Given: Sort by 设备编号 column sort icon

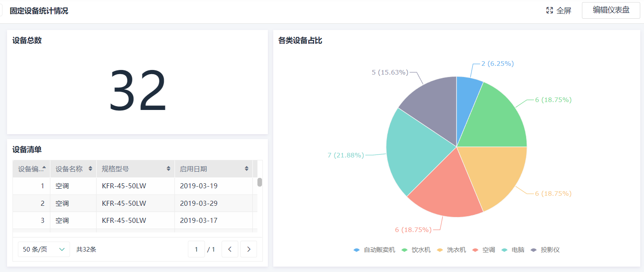Looking at the screenshot, I should click(x=44, y=169).
